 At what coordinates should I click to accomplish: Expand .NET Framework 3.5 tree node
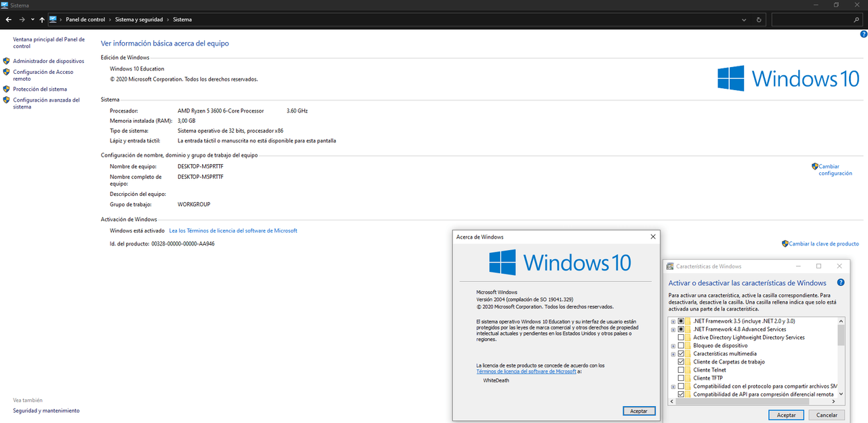(x=673, y=321)
